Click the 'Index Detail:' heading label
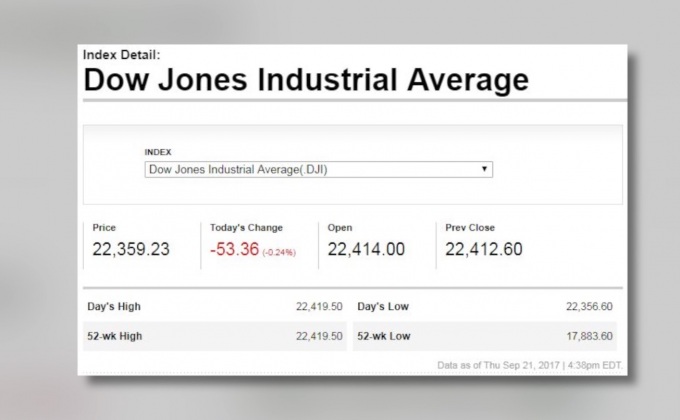Image resolution: width=680 pixels, height=420 pixels. click(121, 54)
